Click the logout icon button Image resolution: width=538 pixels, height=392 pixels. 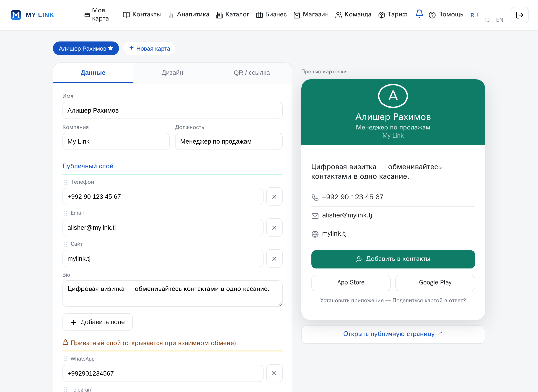click(x=520, y=15)
